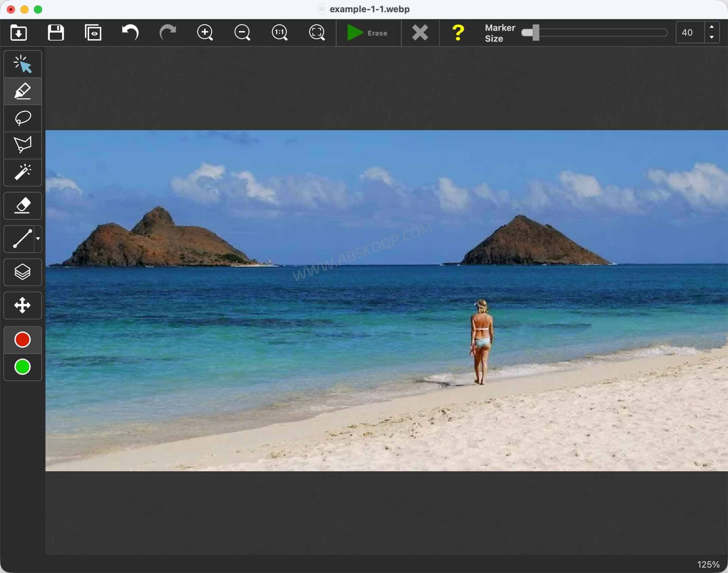Choose the red marker color

click(23, 340)
